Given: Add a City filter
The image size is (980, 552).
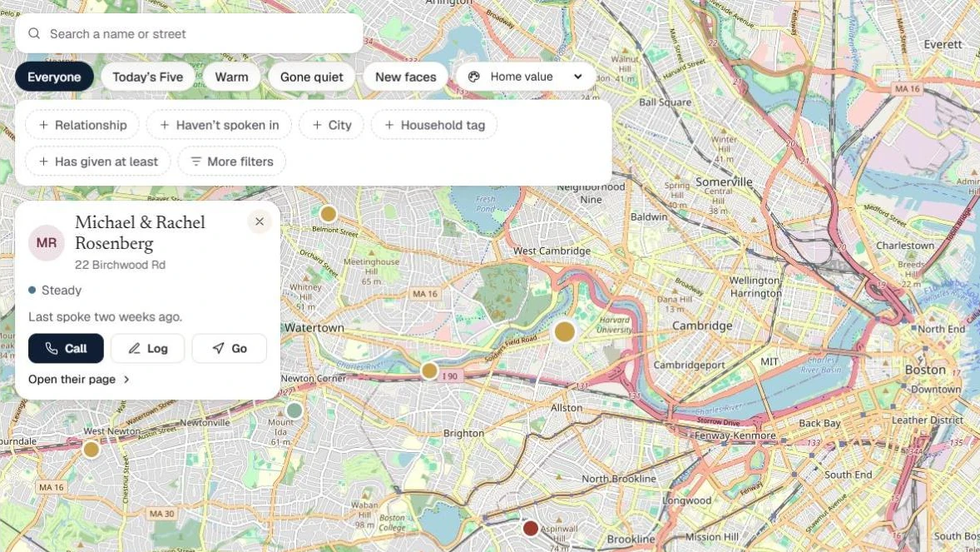Looking at the screenshot, I should pos(331,125).
